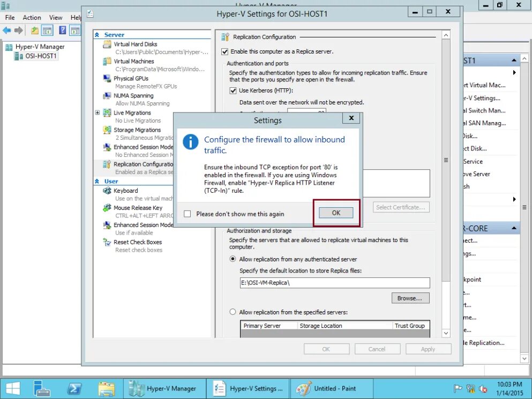Click the Forward arrow in Hyper-V Manager toolbar
This screenshot has width=532, height=399.
pos(19,30)
